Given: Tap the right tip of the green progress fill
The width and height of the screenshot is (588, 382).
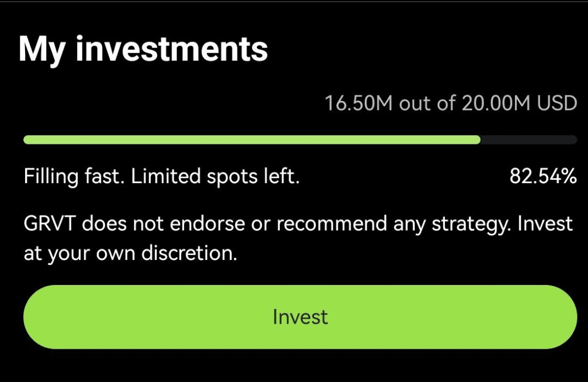Looking at the screenshot, I should (x=477, y=140).
